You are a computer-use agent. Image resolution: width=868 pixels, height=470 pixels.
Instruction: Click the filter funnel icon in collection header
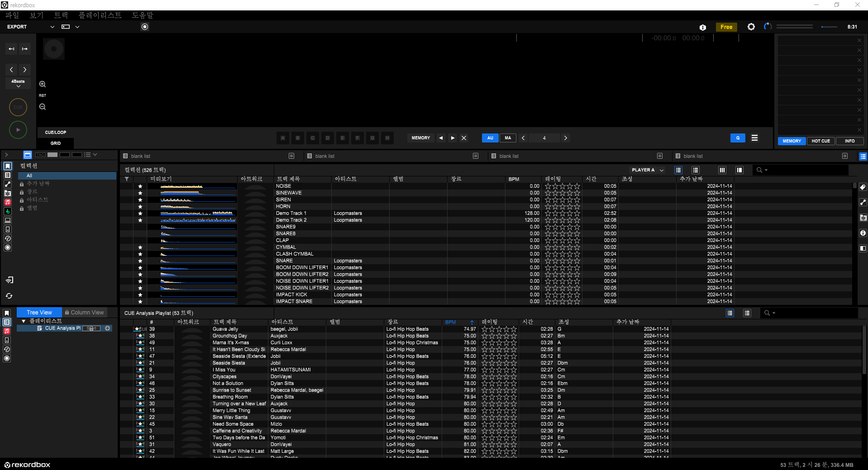tap(127, 179)
